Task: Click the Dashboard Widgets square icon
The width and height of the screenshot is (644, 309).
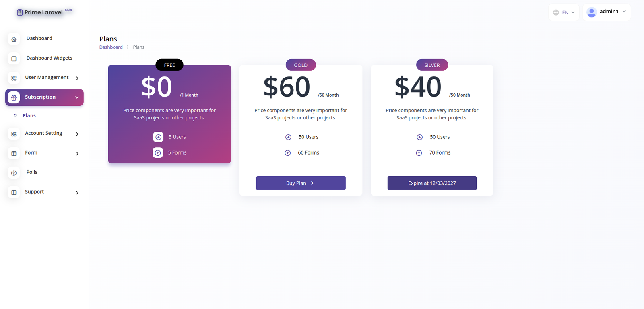Action: pyautogui.click(x=14, y=59)
